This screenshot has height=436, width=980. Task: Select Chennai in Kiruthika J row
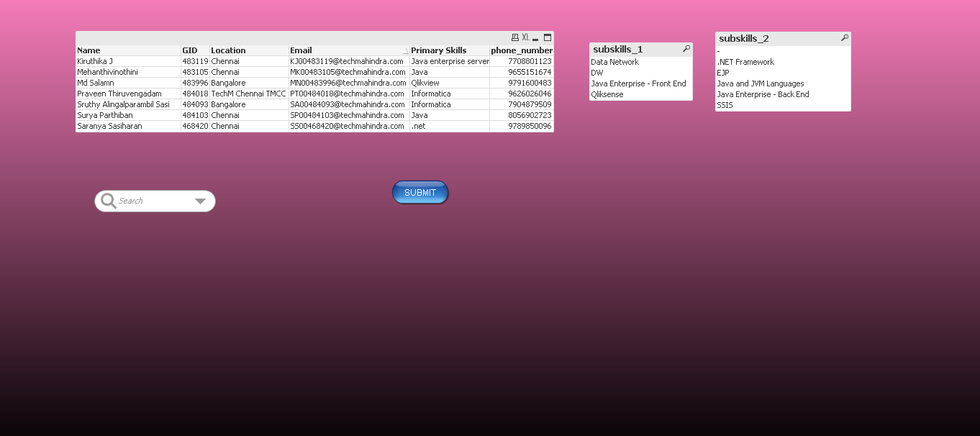(249, 61)
